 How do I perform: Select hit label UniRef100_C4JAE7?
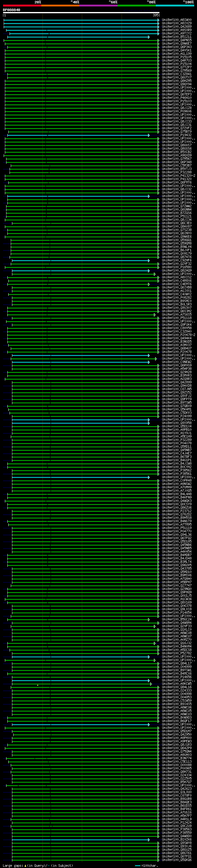177,454
